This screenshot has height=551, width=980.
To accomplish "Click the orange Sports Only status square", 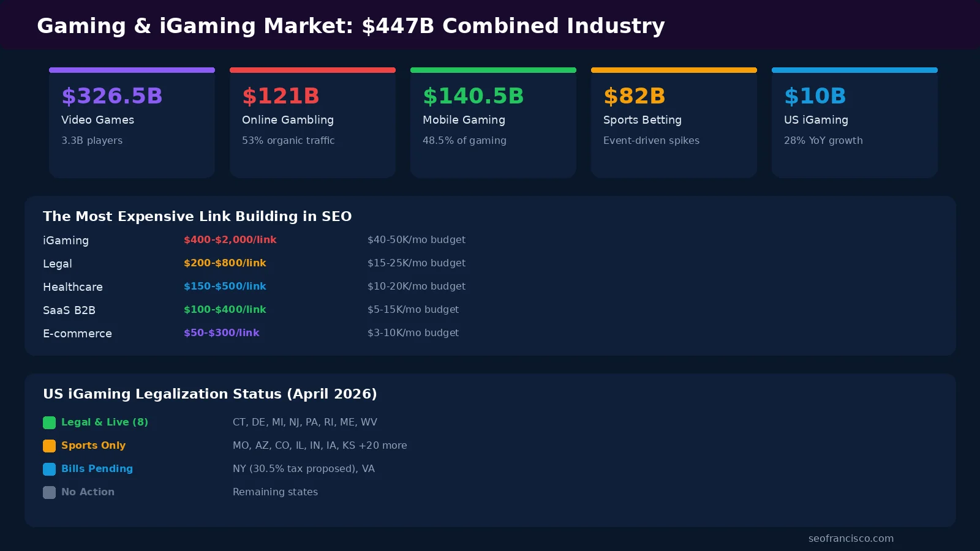I will [x=49, y=445].
